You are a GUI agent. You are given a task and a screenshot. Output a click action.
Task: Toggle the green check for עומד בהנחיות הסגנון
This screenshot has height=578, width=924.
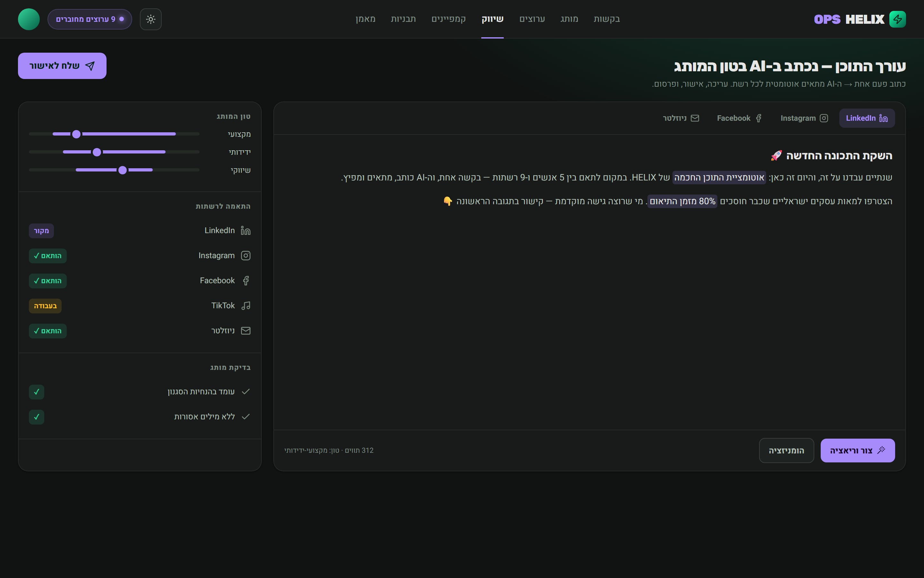click(x=37, y=392)
